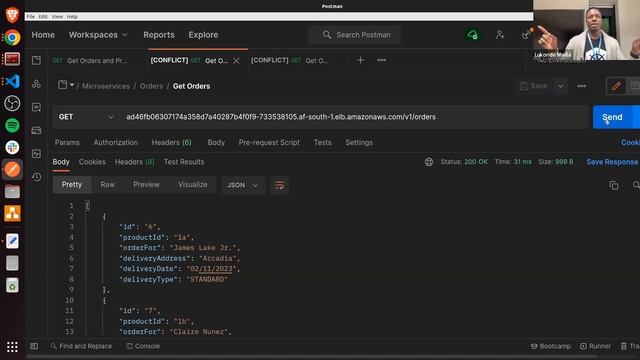
Task: Open the GET method dropdown
Action: [86, 117]
